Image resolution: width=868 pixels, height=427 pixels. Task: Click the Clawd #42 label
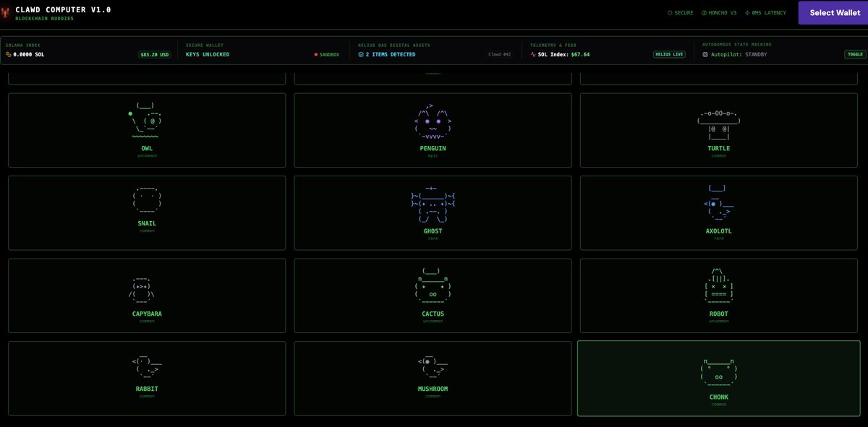(499, 54)
